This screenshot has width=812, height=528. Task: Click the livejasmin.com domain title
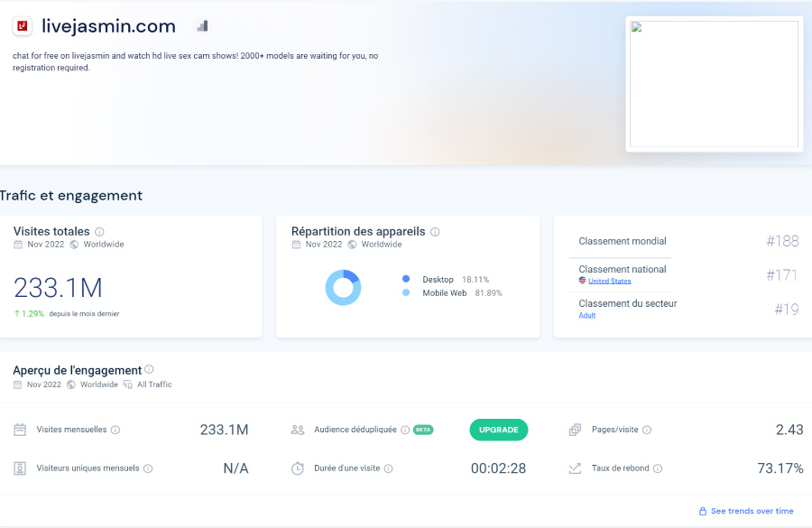coord(109,26)
